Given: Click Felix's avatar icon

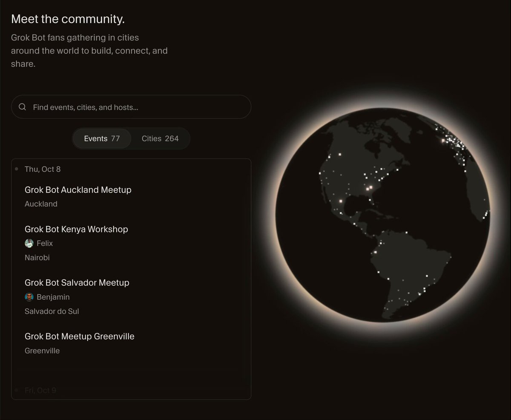Looking at the screenshot, I should click(x=29, y=243).
